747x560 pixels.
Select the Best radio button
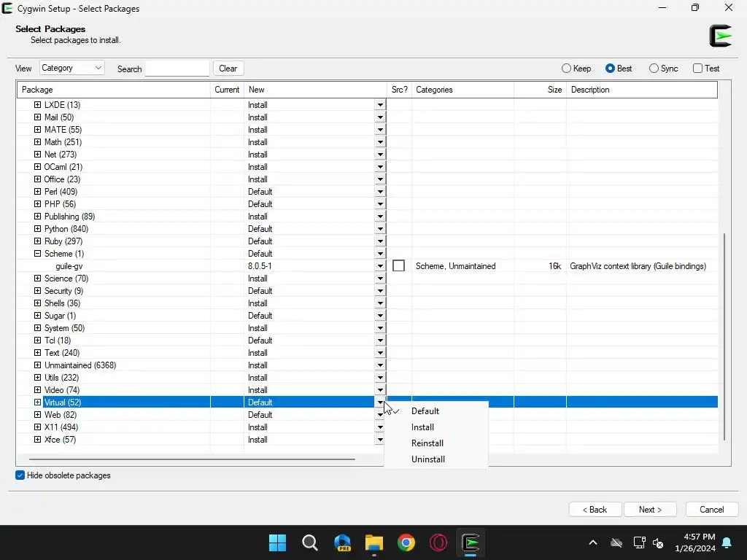point(610,68)
